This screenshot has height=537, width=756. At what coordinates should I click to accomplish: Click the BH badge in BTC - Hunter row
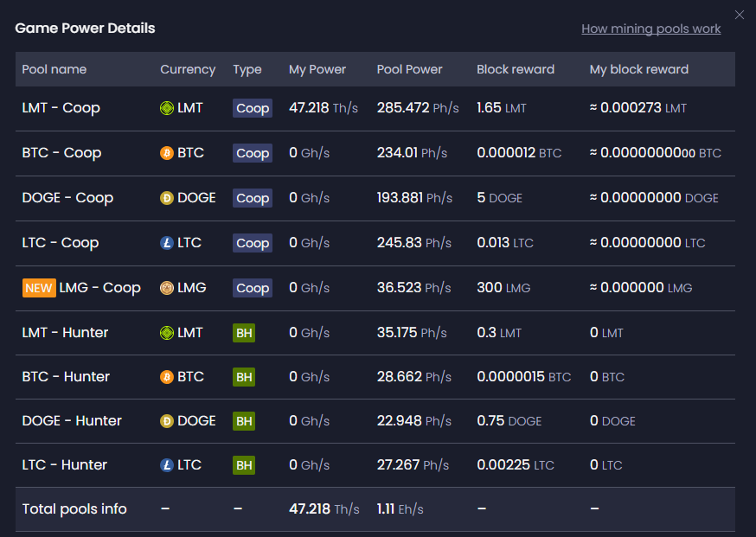coord(244,377)
